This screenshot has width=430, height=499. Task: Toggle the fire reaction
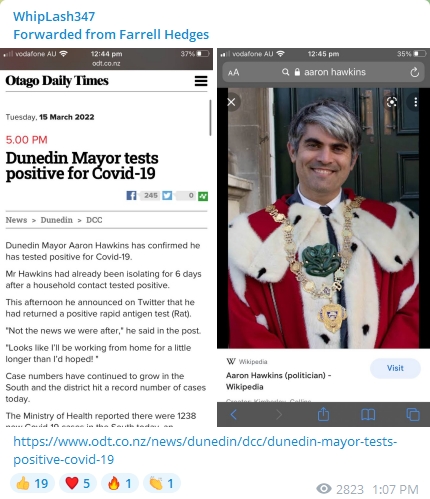(120, 483)
